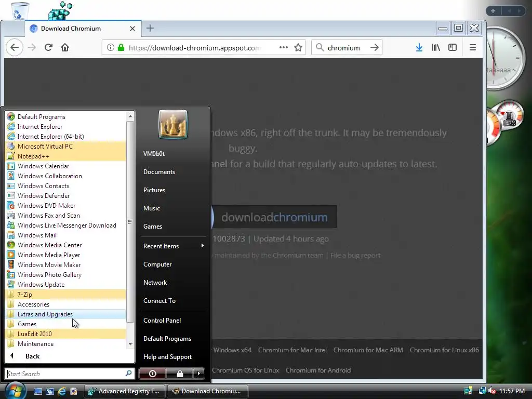This screenshot has height=399, width=532.
Task: Launch Internet Explorer (64-bit)
Action: pos(66,137)
